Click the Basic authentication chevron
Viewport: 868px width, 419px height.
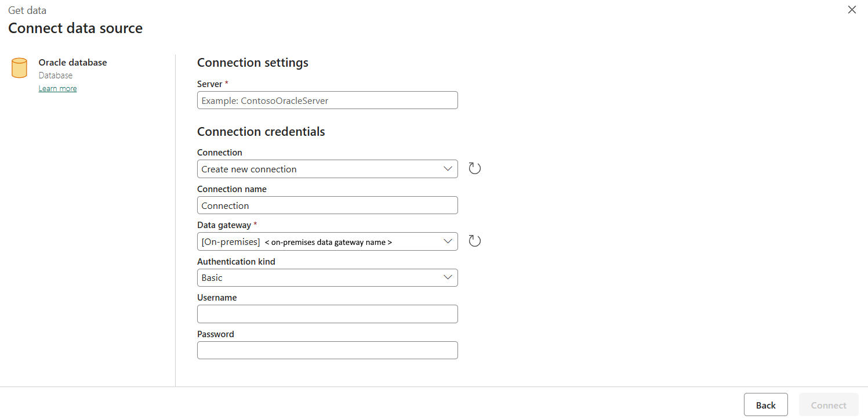pos(448,277)
